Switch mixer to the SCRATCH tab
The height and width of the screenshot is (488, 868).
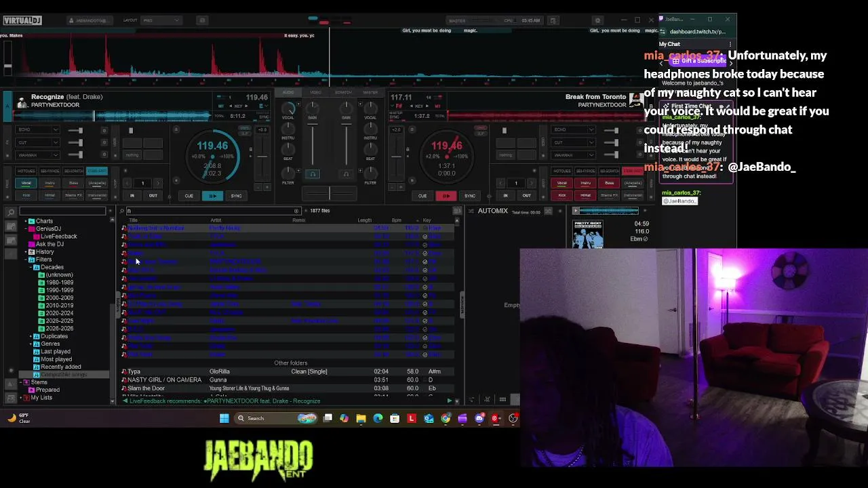click(x=343, y=92)
